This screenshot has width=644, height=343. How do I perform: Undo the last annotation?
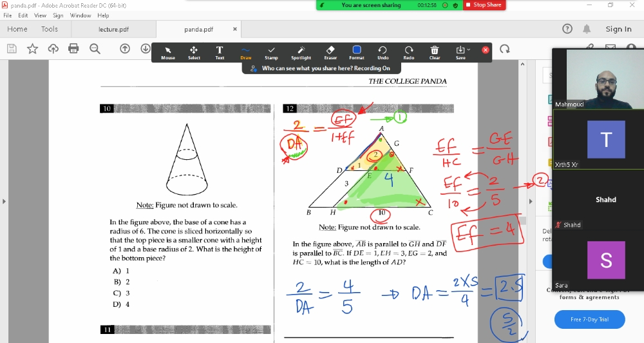pos(383,53)
